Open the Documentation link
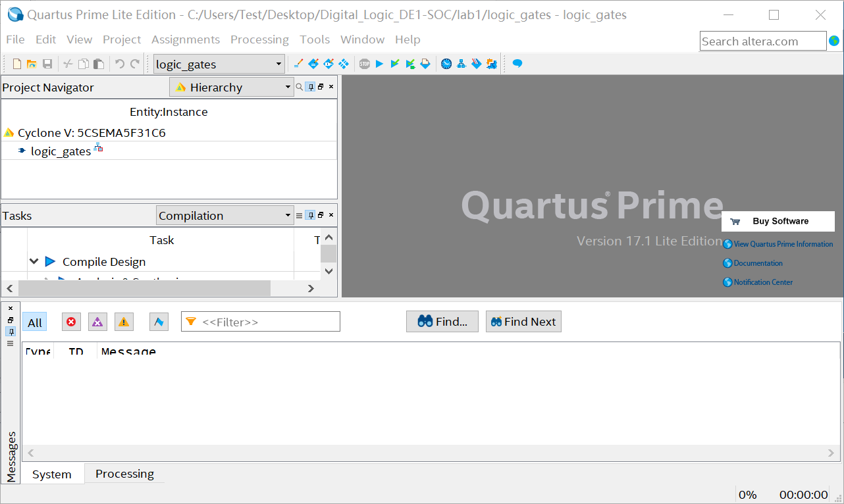 [x=753, y=263]
